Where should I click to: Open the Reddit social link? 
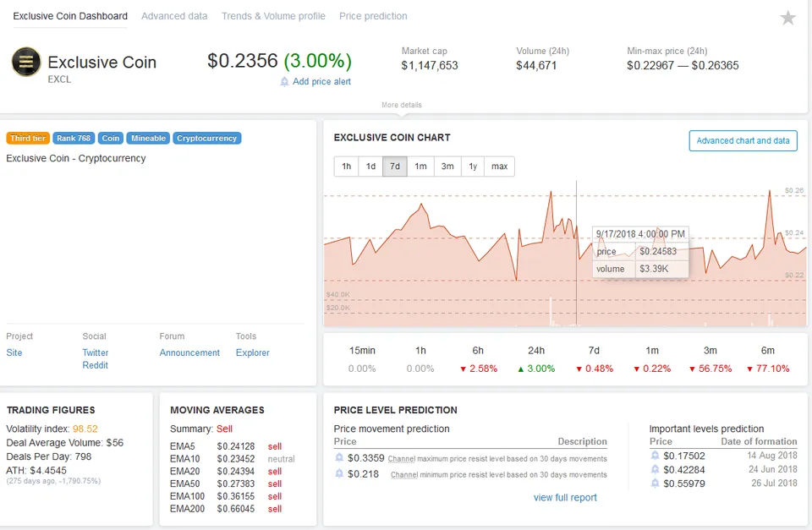tap(96, 365)
